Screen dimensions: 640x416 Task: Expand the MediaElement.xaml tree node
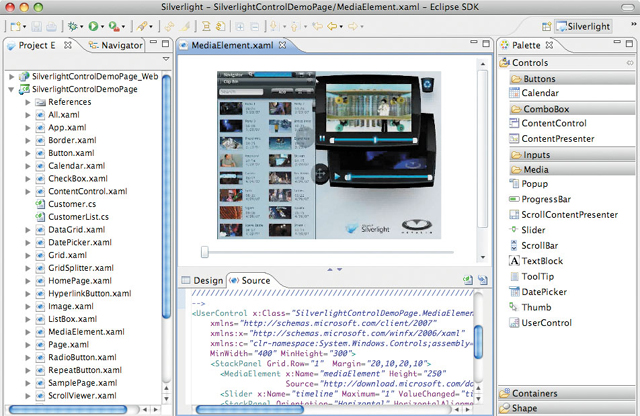click(28, 332)
